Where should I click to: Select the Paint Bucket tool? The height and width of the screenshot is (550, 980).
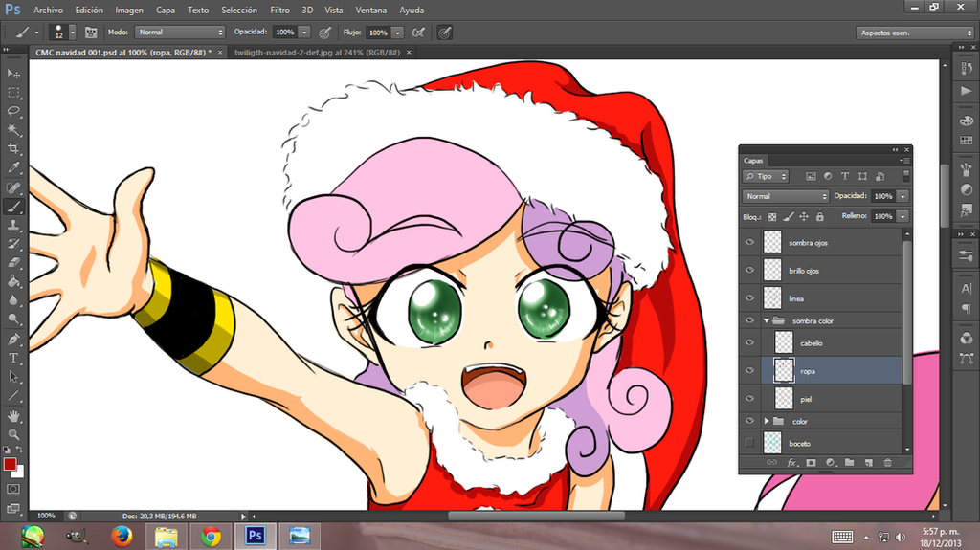click(13, 281)
